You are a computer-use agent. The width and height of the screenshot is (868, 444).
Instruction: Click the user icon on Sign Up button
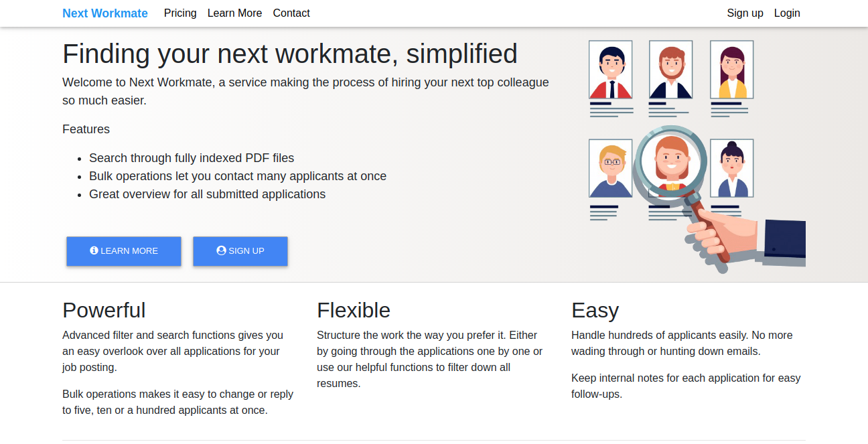(x=221, y=250)
